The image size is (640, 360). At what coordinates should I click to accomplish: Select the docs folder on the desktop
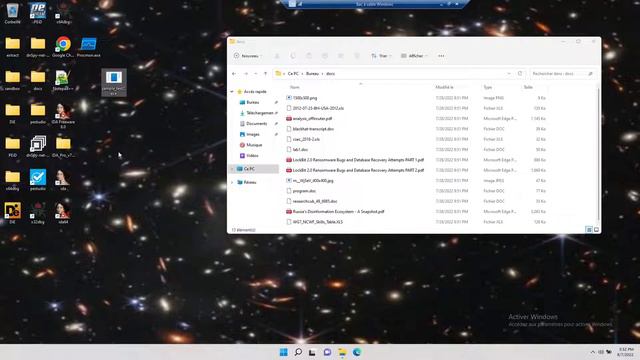38,80
